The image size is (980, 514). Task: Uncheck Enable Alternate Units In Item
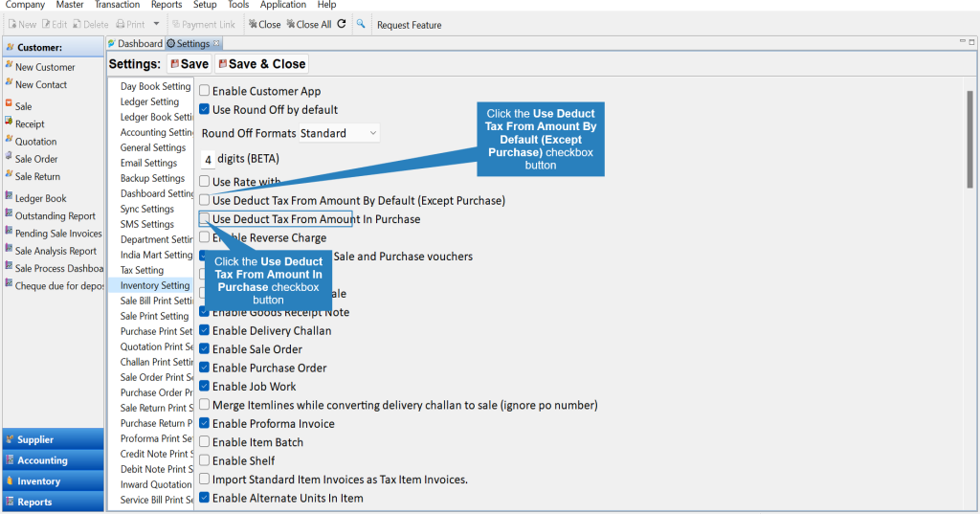pos(205,498)
